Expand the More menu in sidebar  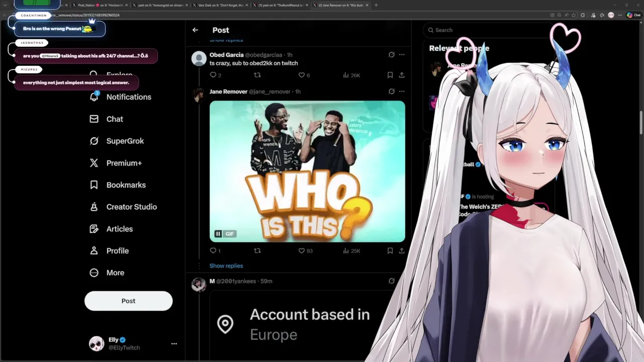pyautogui.click(x=107, y=273)
